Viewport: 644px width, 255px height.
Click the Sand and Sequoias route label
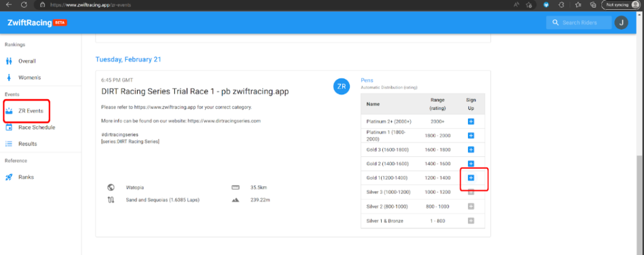163,200
